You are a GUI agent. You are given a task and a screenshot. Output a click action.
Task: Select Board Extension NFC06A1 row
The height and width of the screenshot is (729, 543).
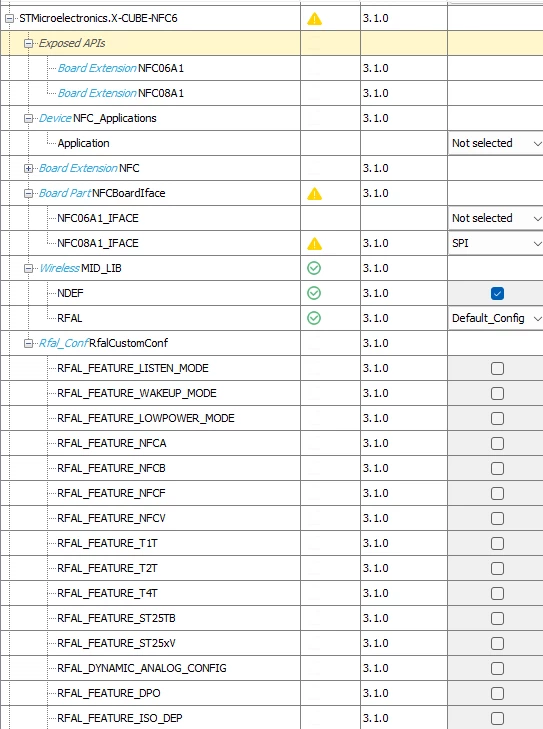[x=121, y=68]
